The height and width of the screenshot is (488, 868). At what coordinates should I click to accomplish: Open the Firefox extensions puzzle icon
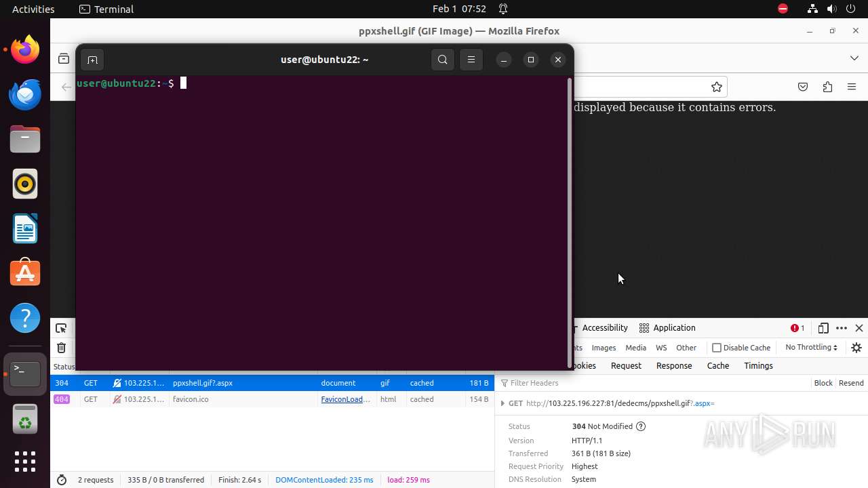pyautogui.click(x=827, y=87)
